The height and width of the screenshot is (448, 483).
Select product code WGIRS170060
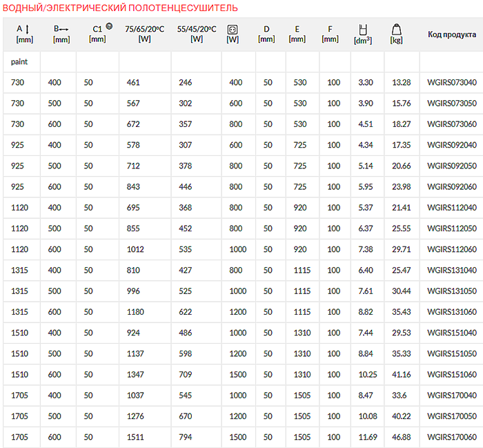click(452, 437)
